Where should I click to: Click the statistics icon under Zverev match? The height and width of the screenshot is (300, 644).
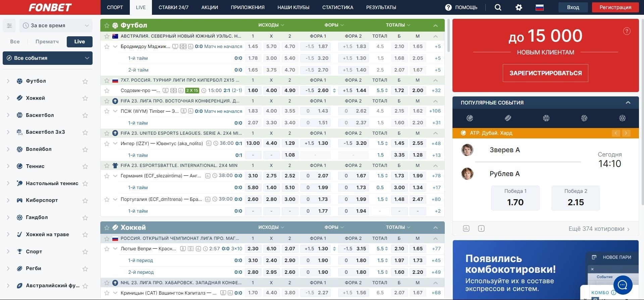click(466, 229)
